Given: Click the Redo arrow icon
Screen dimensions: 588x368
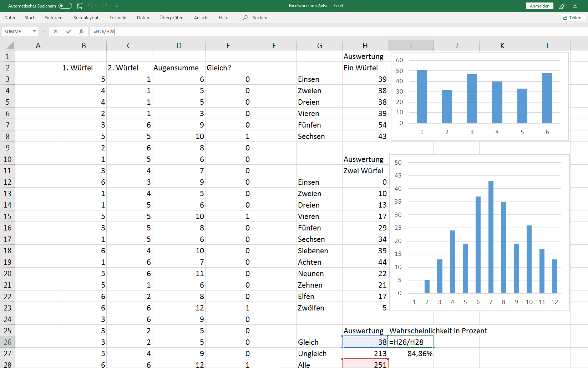Looking at the screenshot, I should pos(104,6).
